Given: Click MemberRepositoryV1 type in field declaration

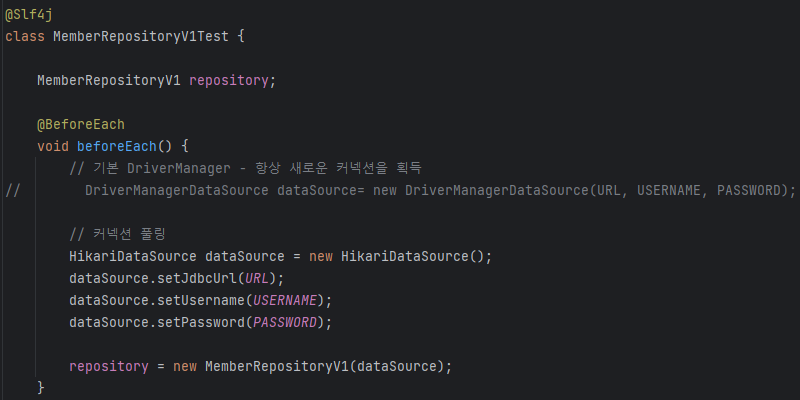Looking at the screenshot, I should [x=109, y=81].
